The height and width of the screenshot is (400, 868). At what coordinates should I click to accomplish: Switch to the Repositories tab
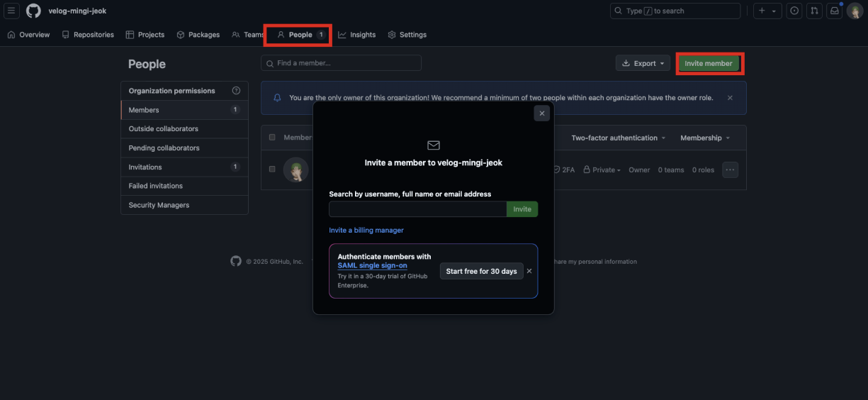[x=88, y=35]
